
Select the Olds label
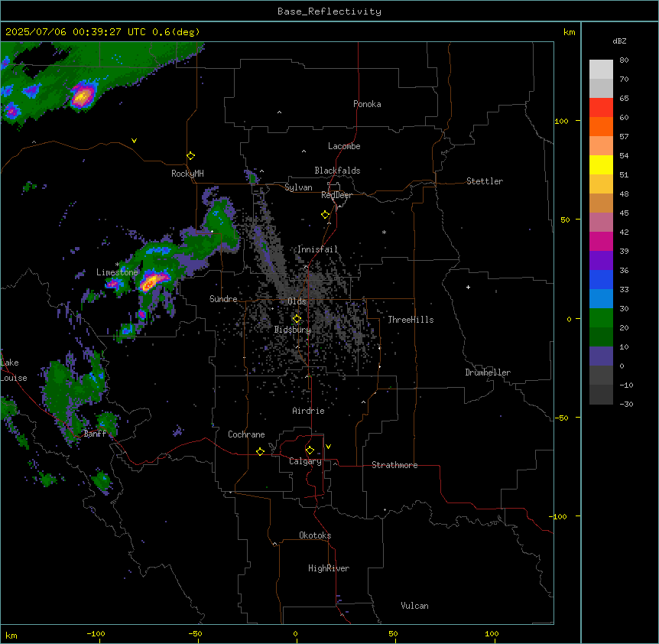coord(297,301)
